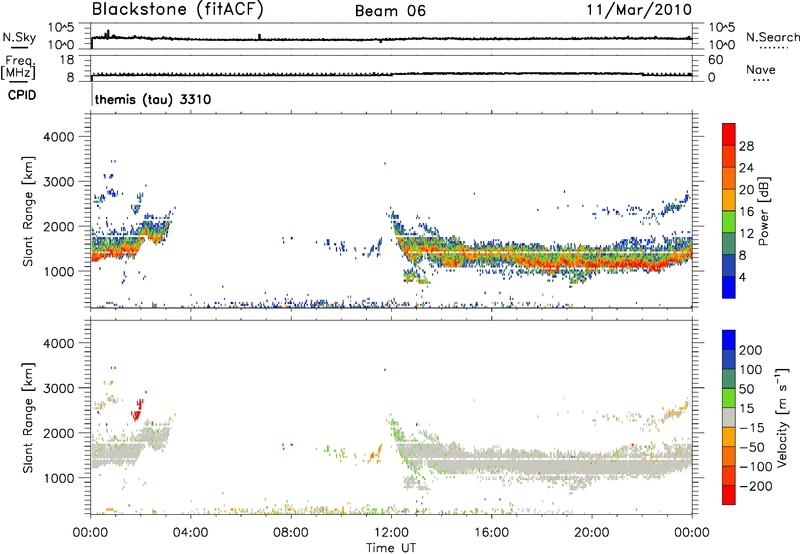
Task: Pick the gray segment of Velocity color bar
Action: (729, 417)
